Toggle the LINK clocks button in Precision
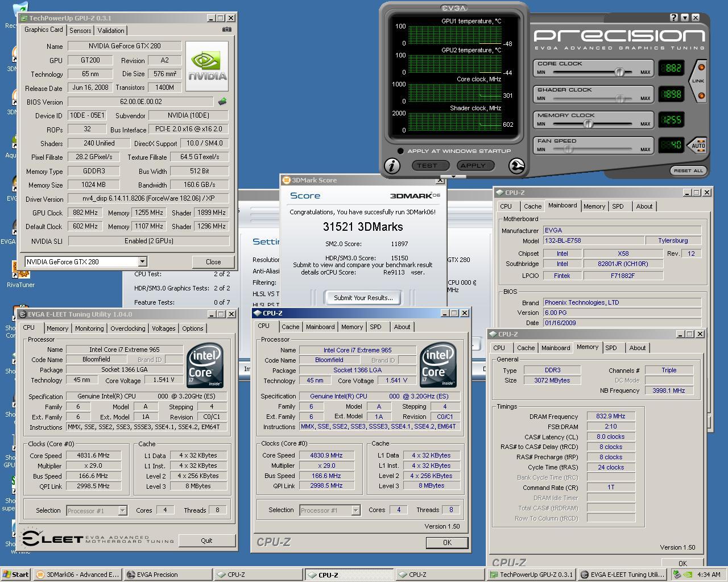This screenshot has height=582, width=728. (698, 81)
